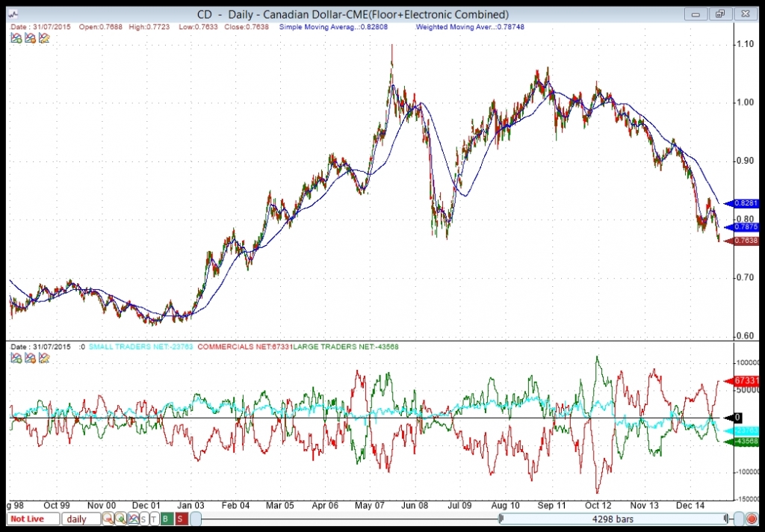Click the remove indicator icon in price pane
This screenshot has height=532, width=765.
click(30, 38)
